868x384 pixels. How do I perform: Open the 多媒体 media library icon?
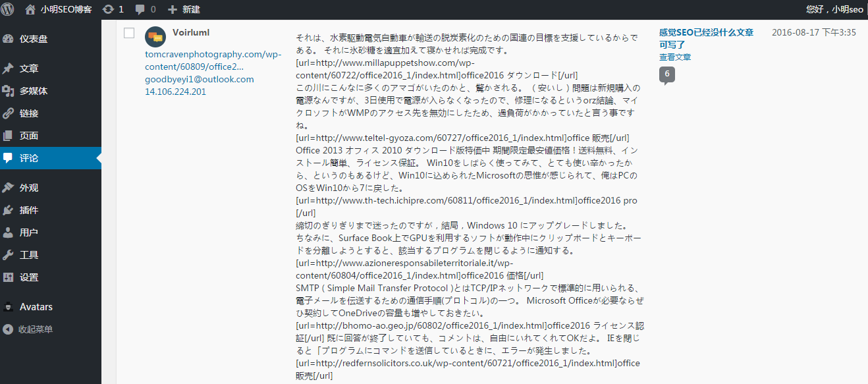(x=8, y=91)
